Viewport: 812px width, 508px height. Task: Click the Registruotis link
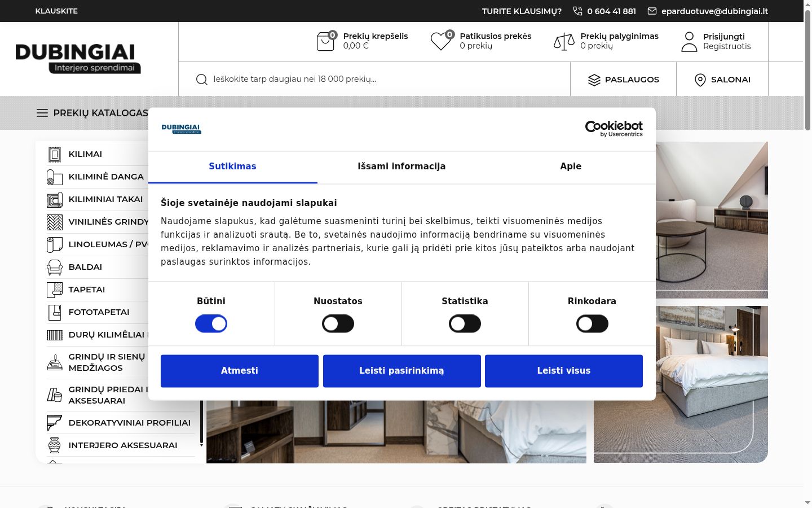pyautogui.click(x=727, y=46)
